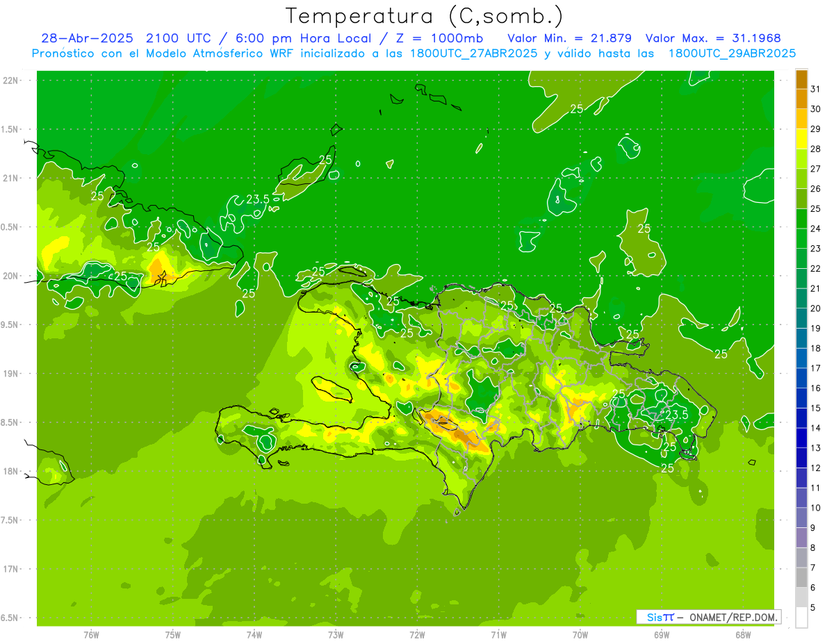Click the Valor Max. = 31.1968 readout
This screenshot has height=644, width=834.
(713, 38)
